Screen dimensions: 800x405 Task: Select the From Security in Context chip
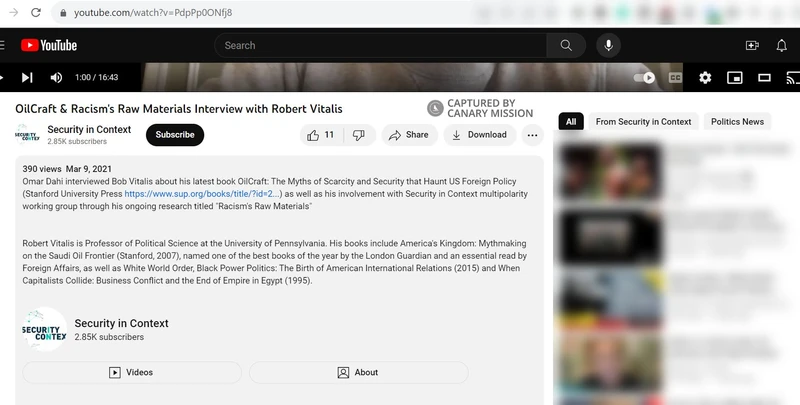point(643,121)
